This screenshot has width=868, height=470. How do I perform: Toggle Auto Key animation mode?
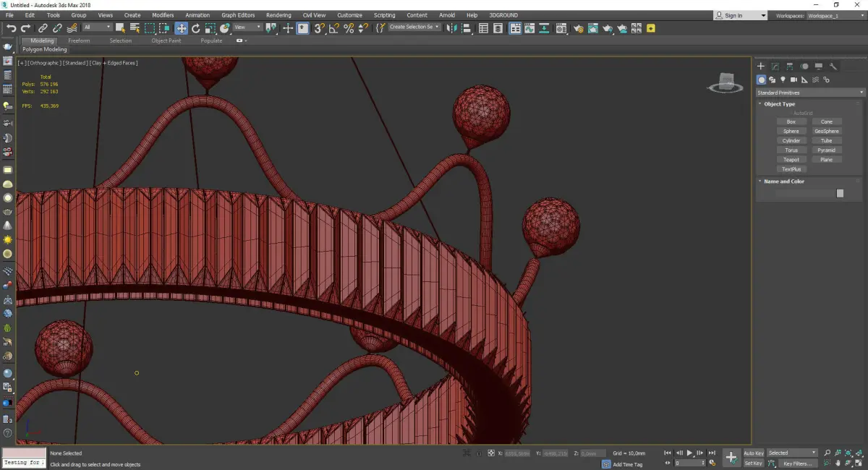[753, 453]
